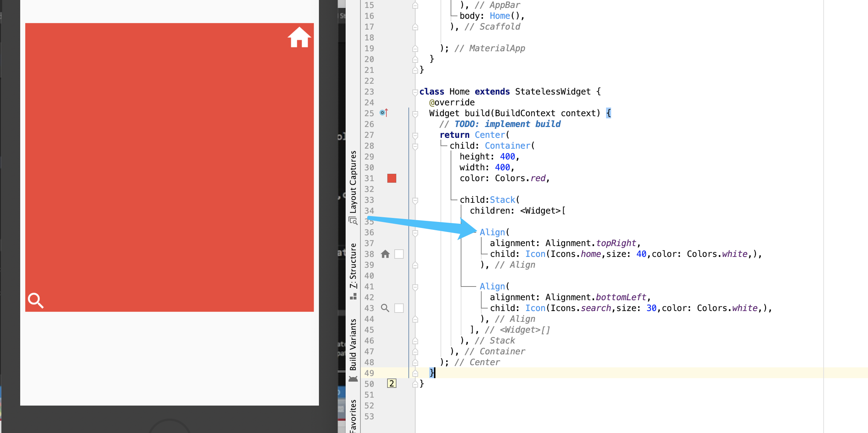
Task: Click the usage count badge on line 50
Action: (392, 384)
